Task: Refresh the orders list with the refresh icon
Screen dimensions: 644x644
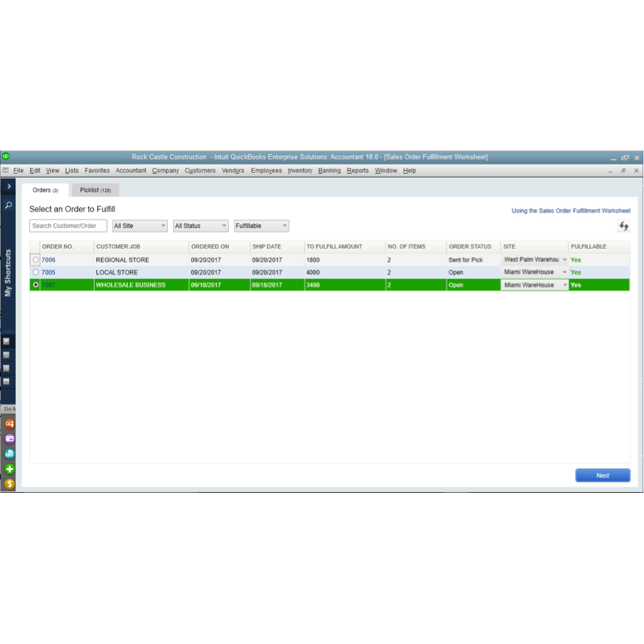Action: click(x=624, y=226)
